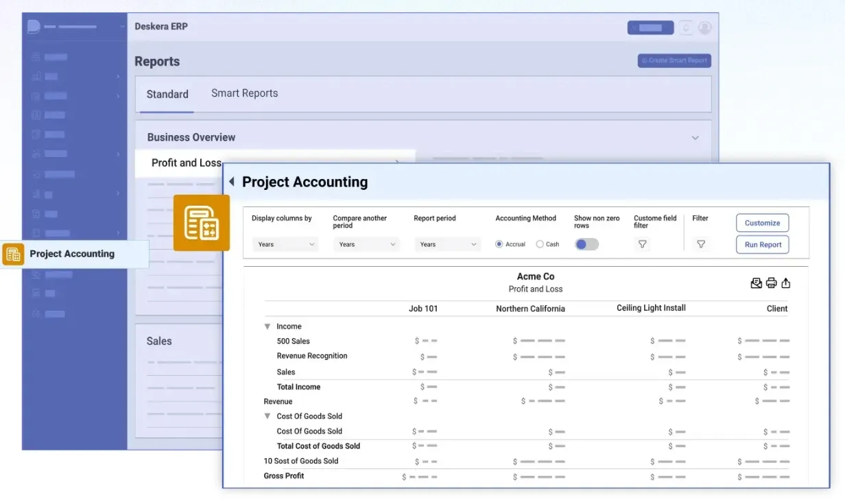
Task: Open the Custom field filter funnel
Action: 642,244
